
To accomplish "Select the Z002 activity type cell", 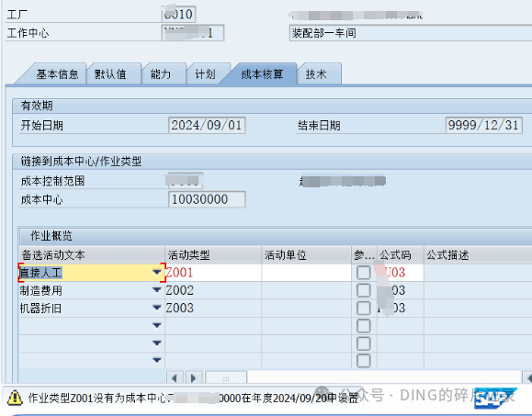I will point(213,290).
